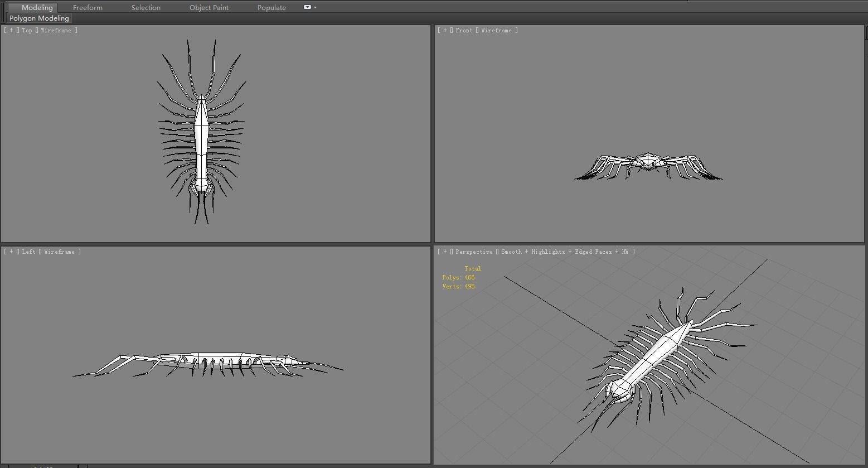This screenshot has height=468, width=868.
Task: Open the Left view name menu
Action: tap(28, 252)
